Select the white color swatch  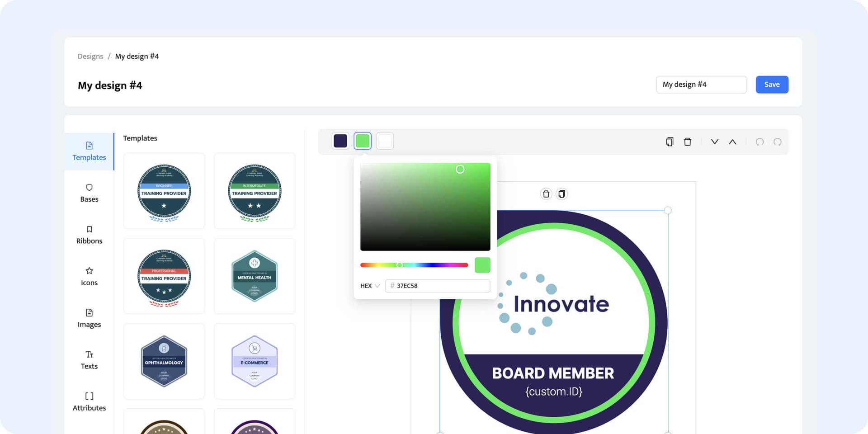[385, 141]
